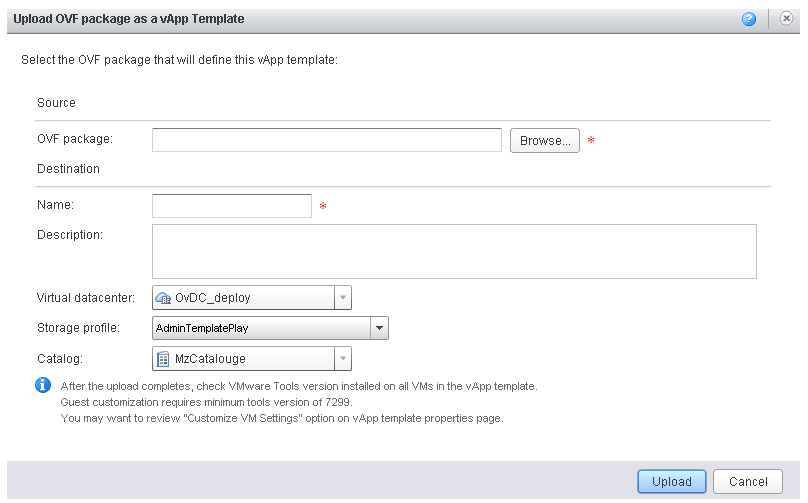Open the Storage profile dropdown arrow

[379, 328]
